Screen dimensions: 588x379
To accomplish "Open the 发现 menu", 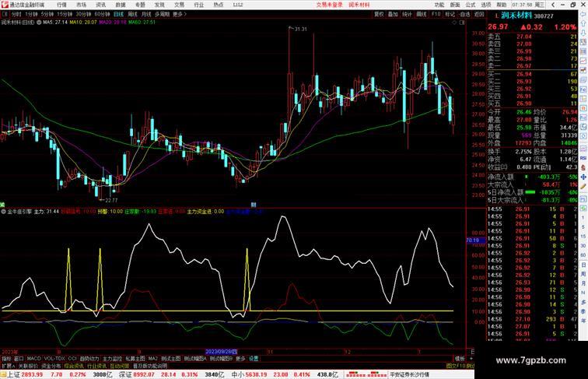I will click(x=159, y=5).
